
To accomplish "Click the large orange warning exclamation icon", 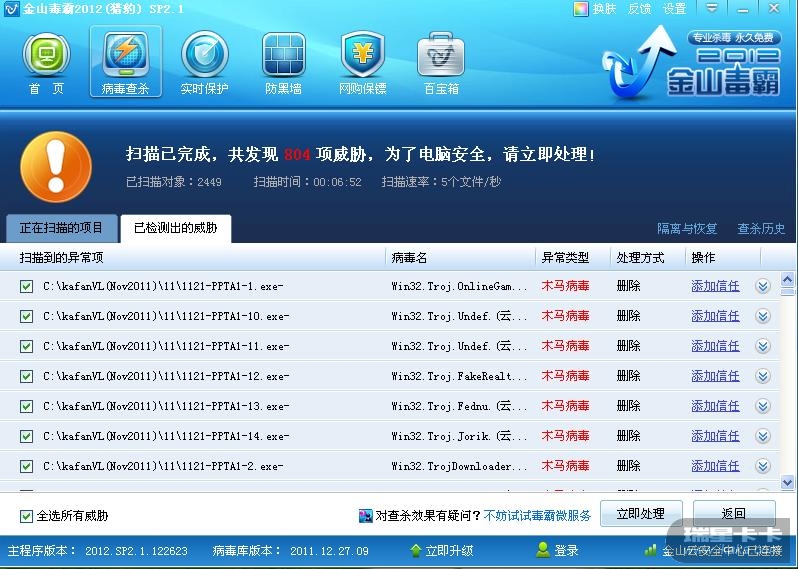I will tap(56, 167).
